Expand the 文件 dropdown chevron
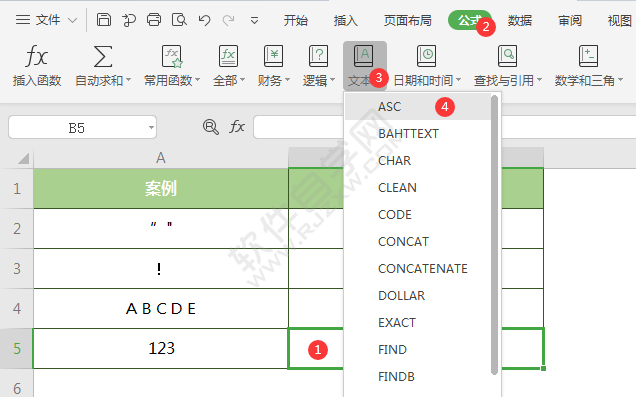 tap(72, 20)
